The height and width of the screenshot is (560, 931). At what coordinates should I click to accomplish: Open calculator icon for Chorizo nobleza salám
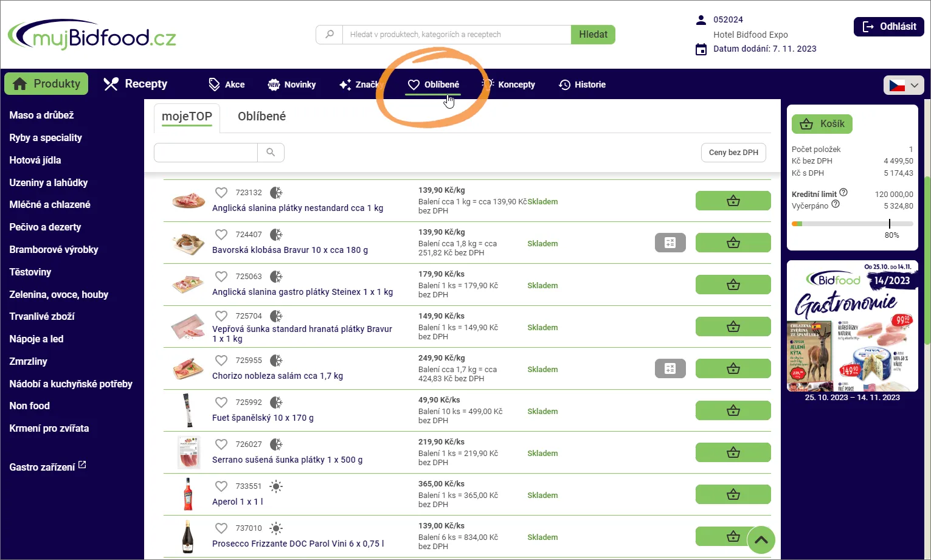tap(670, 368)
